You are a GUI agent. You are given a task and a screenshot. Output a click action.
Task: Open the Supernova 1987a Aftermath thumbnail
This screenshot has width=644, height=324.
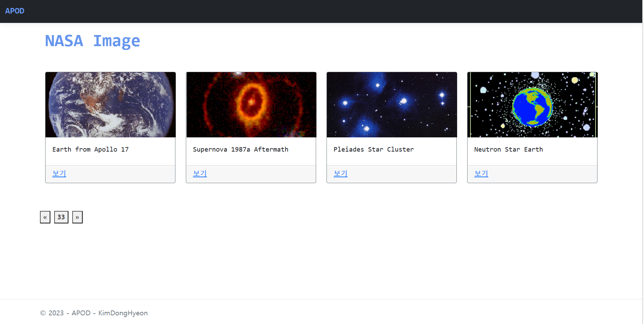pos(251,105)
